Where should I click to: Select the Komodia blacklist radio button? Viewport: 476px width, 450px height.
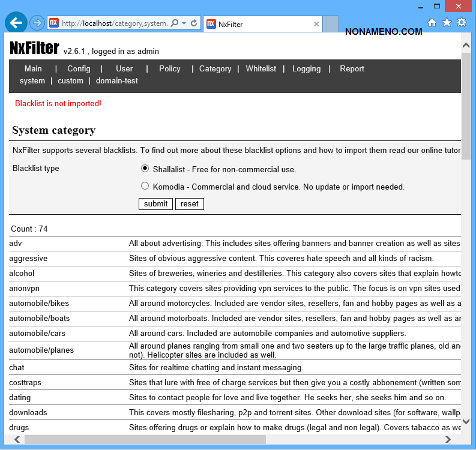(145, 186)
